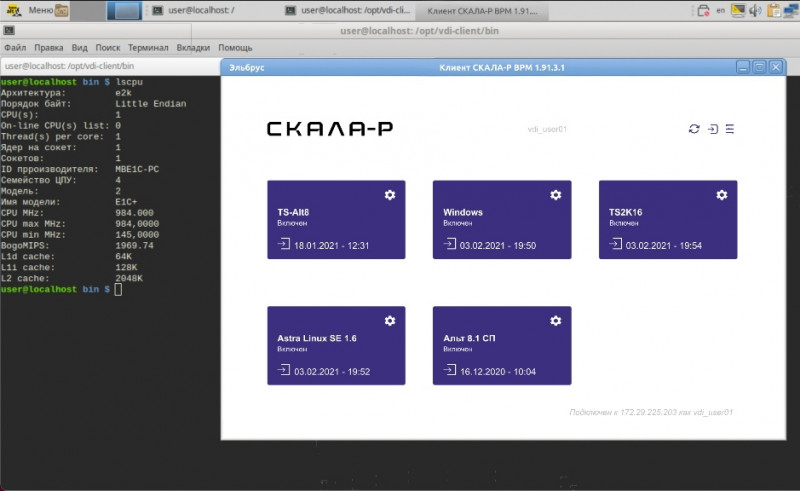Select the Astra Linux SE 1.6 desktop card
Screen dimensions: 800x491
point(336,346)
